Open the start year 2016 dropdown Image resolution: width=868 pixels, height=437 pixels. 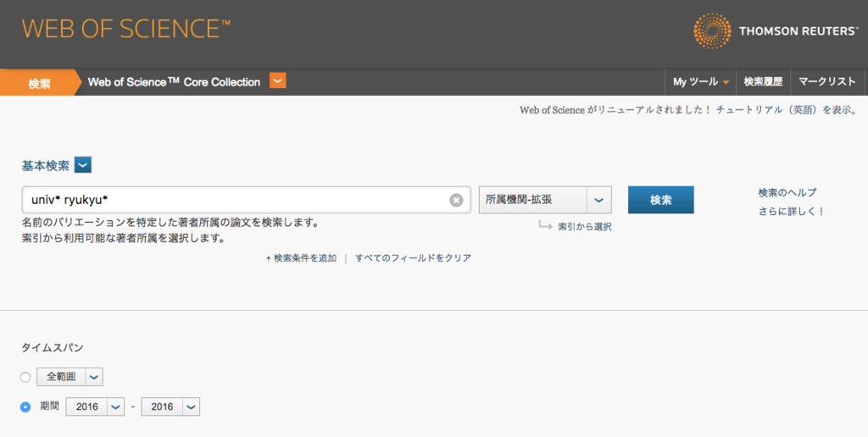click(95, 407)
